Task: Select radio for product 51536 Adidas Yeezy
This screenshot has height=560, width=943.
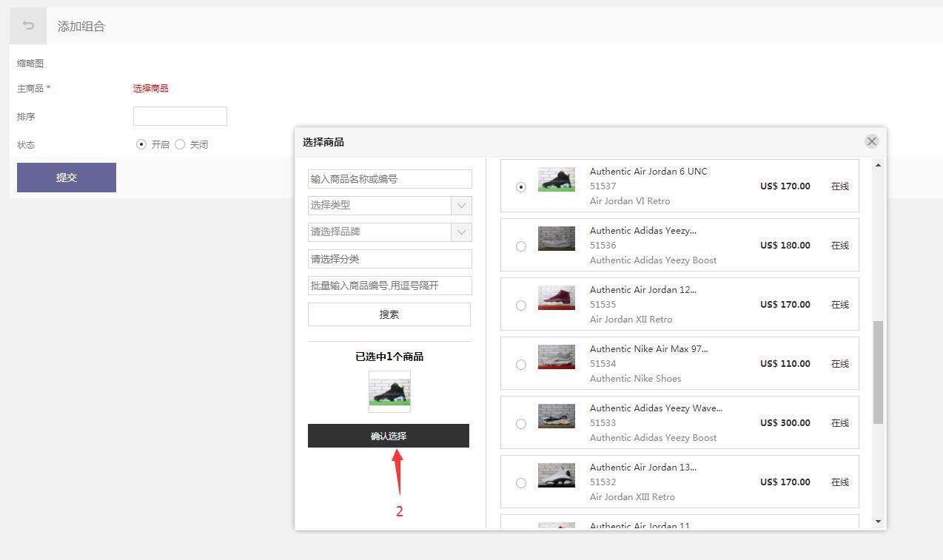Action: 521,246
